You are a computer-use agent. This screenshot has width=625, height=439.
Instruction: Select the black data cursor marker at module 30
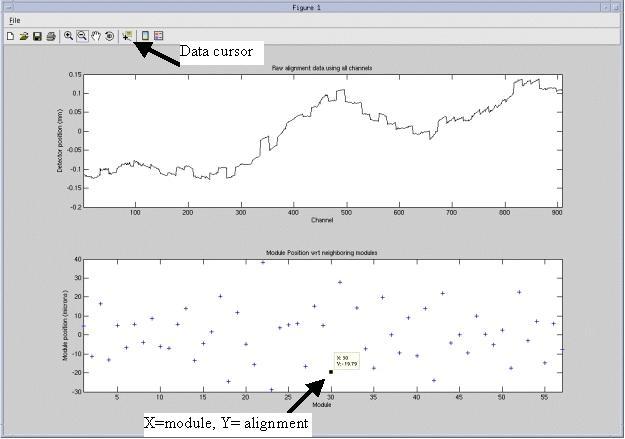pos(330,372)
